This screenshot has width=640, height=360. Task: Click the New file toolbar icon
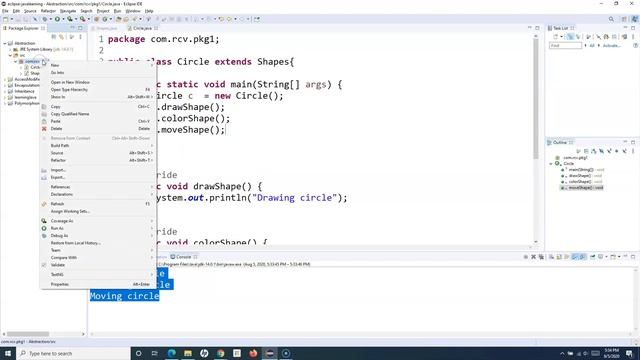click(x=5, y=19)
